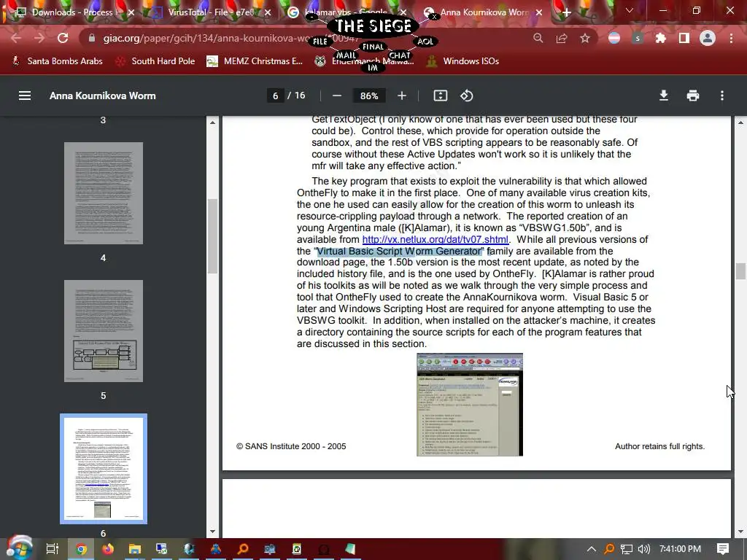
Task: Open the Windows Start button
Action: [x=19, y=548]
